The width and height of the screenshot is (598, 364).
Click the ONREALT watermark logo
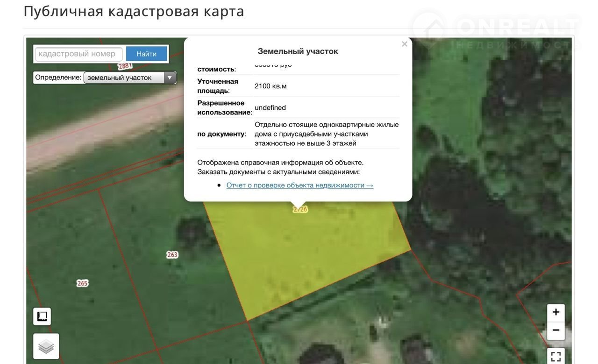point(495,29)
